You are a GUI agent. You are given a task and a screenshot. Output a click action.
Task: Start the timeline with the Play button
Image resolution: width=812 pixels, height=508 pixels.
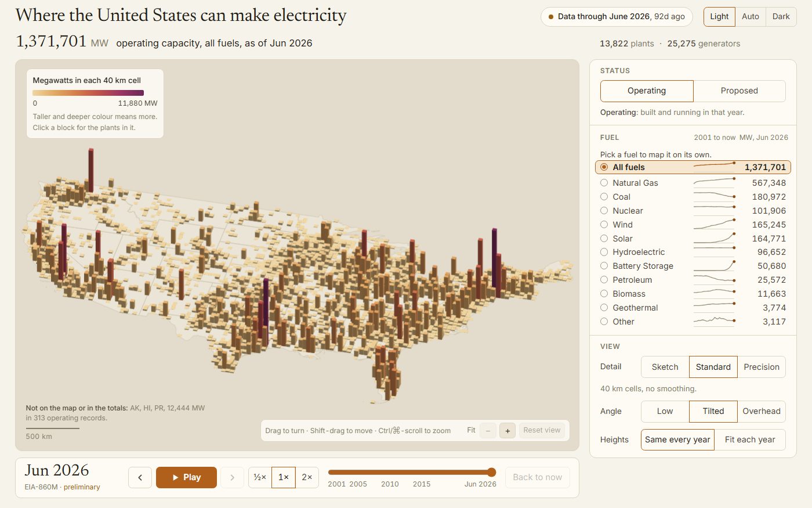(x=186, y=477)
